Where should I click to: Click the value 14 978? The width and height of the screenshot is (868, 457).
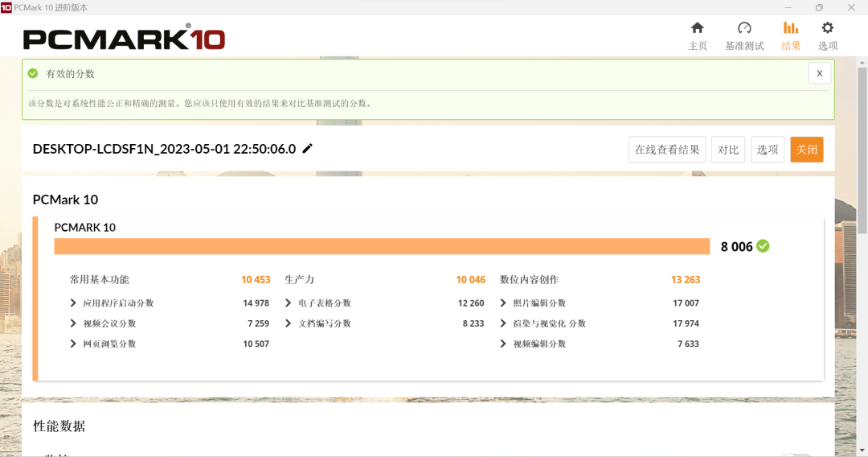tap(256, 303)
